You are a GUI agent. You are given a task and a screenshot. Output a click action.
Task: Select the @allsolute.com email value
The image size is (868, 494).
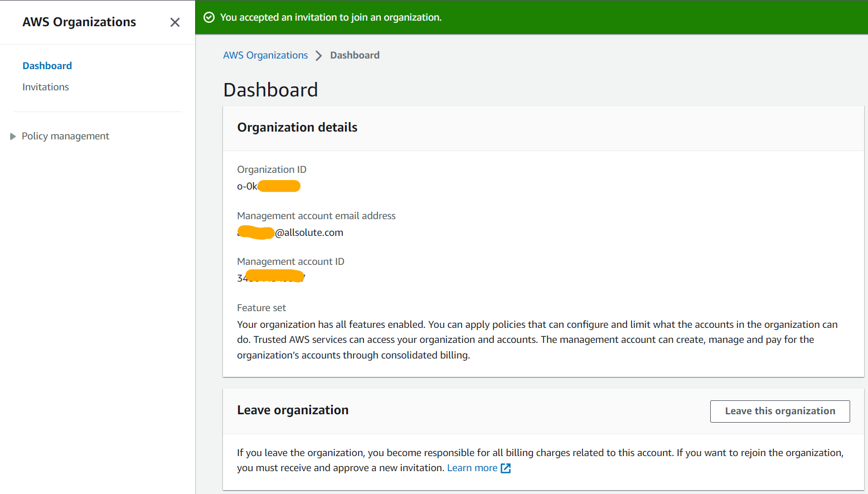click(290, 233)
